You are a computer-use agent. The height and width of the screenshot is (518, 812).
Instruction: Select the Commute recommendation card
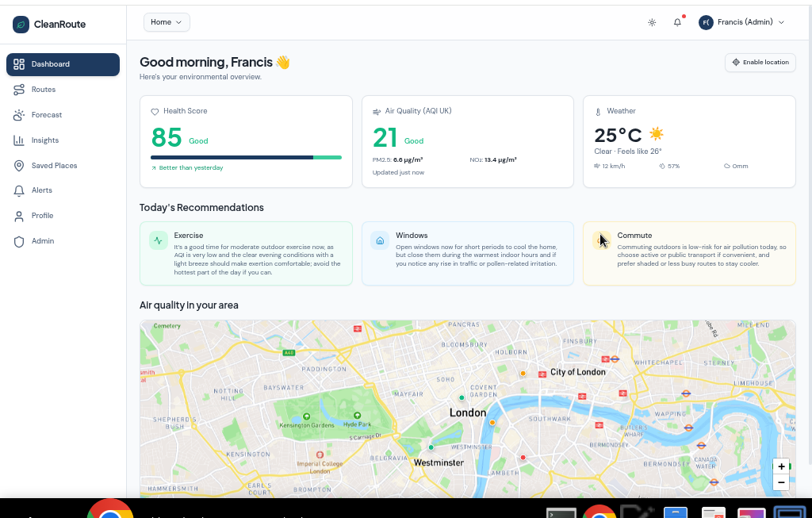tap(689, 253)
